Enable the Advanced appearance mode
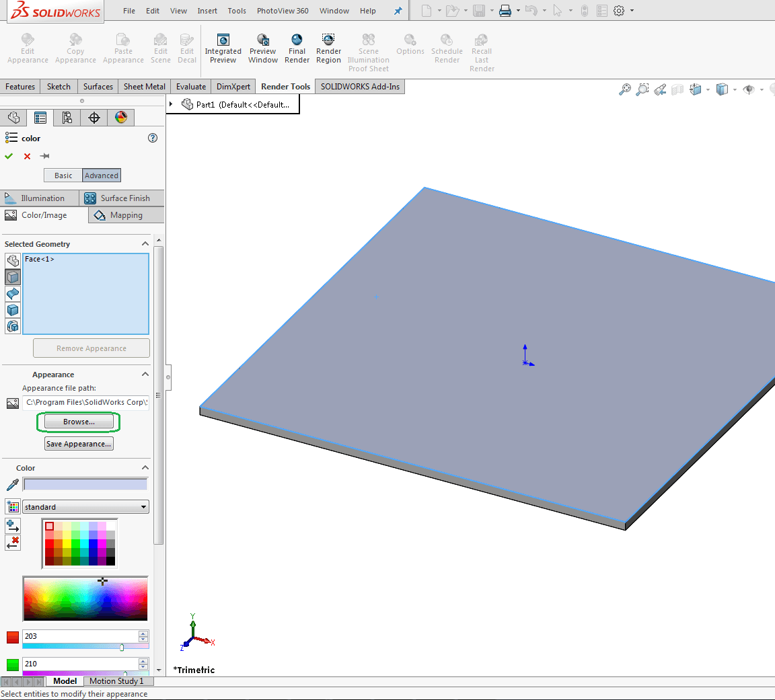Image resolution: width=775 pixels, height=700 pixels. coord(102,176)
